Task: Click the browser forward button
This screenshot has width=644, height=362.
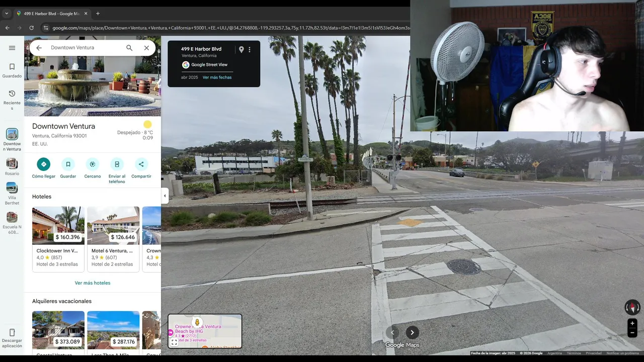Action: click(19, 28)
